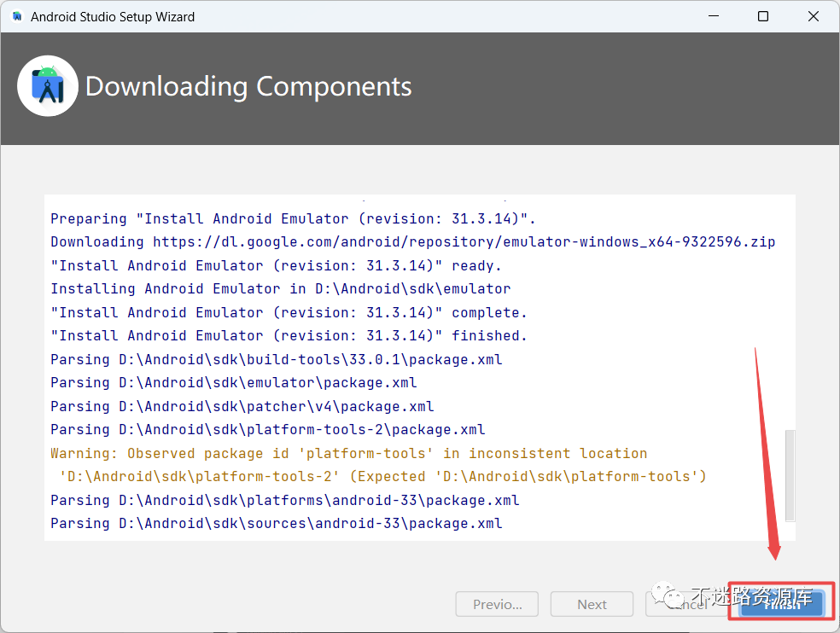Click the Finish button
This screenshot has height=633, width=840.
(x=781, y=604)
